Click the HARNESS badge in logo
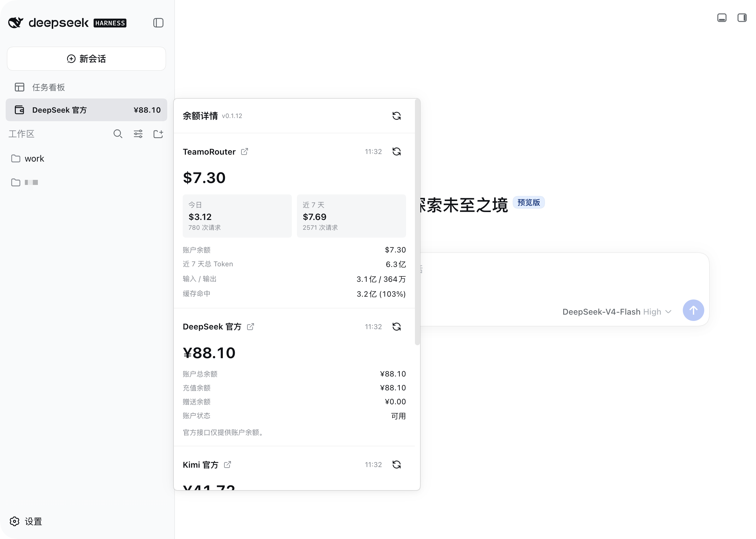 click(x=110, y=23)
